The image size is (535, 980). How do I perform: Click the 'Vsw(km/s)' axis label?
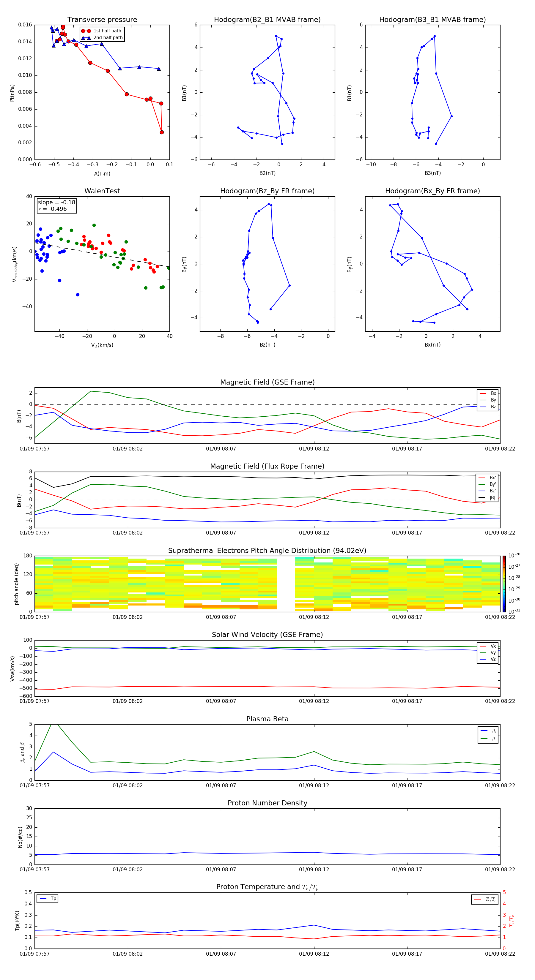[x=12, y=668]
